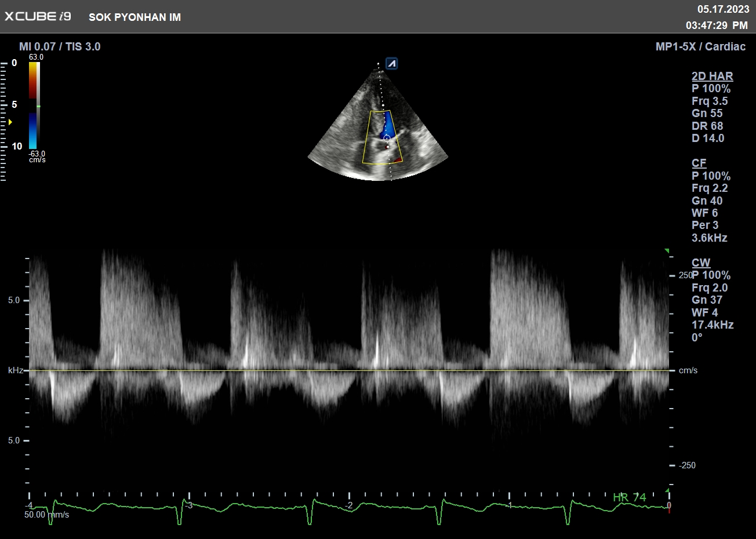Screen dimensions: 756x539
Task: Click the 250 cm/s velocity scale mark
Action: click(x=685, y=275)
